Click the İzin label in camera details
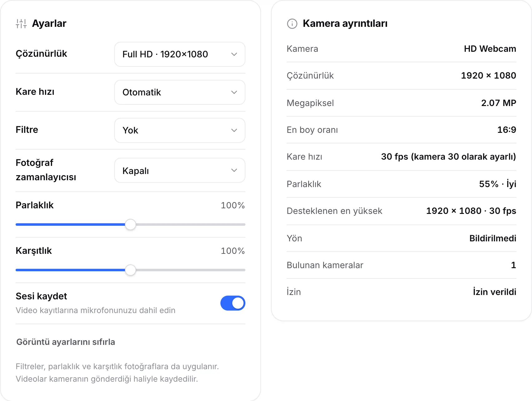This screenshot has height=401, width=532. [293, 292]
